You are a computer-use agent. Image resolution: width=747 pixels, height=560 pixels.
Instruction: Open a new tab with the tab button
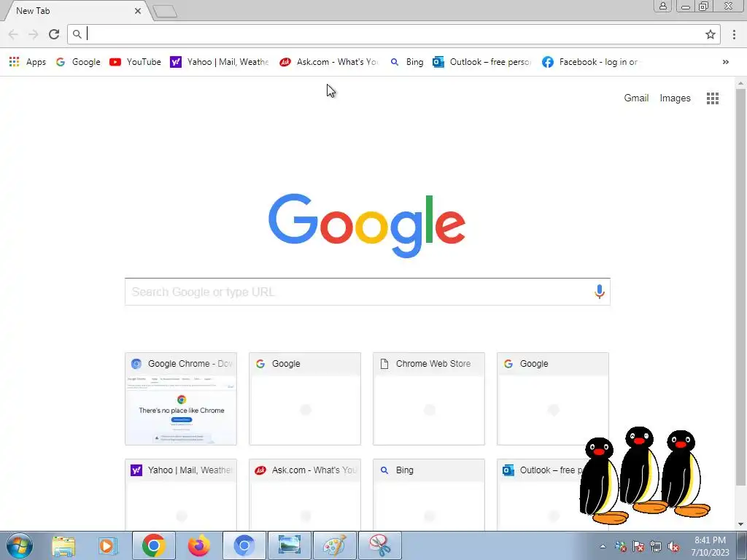tap(166, 12)
